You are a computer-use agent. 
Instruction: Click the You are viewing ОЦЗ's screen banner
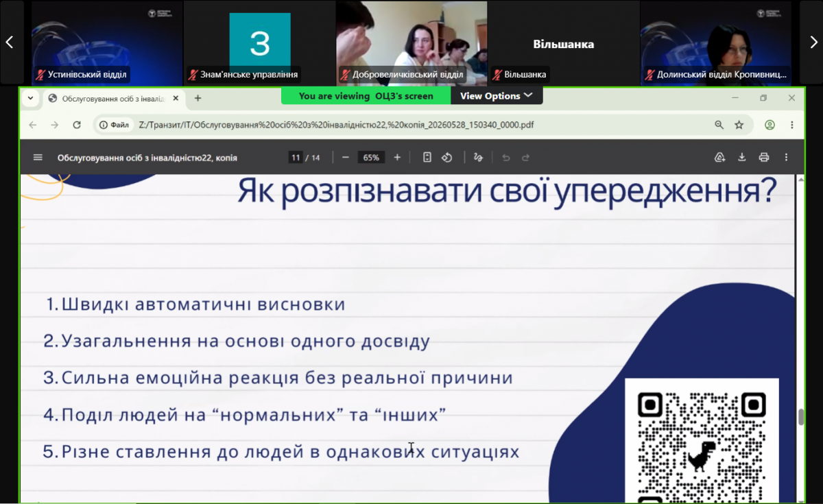366,96
